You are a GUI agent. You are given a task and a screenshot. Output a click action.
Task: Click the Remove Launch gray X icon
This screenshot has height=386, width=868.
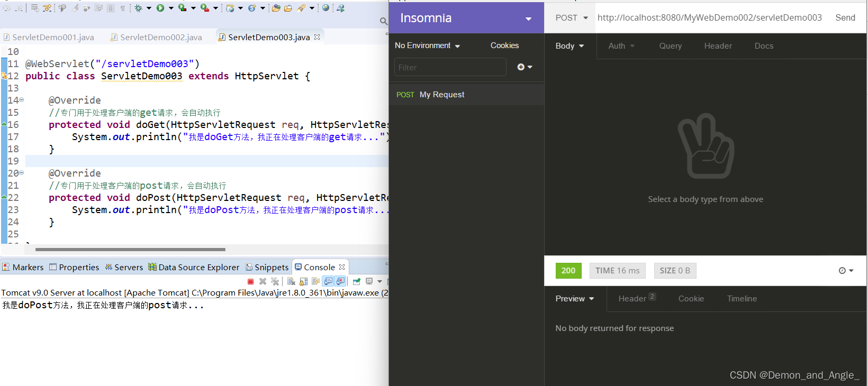(263, 282)
